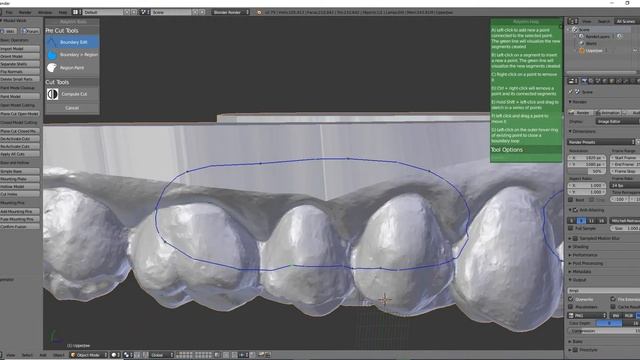Adjust the resolution percentage 50% slider
This screenshot has height=360, width=640.
coord(587,171)
